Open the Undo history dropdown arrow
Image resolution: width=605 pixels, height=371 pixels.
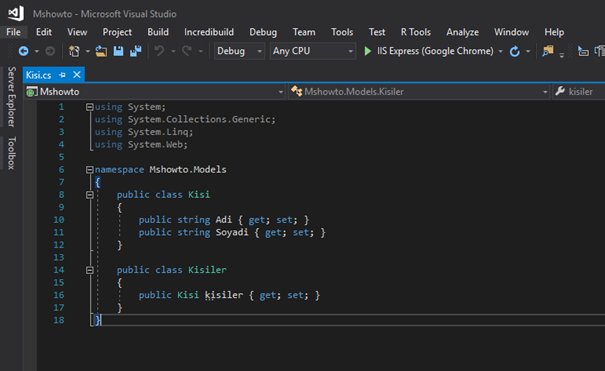173,51
